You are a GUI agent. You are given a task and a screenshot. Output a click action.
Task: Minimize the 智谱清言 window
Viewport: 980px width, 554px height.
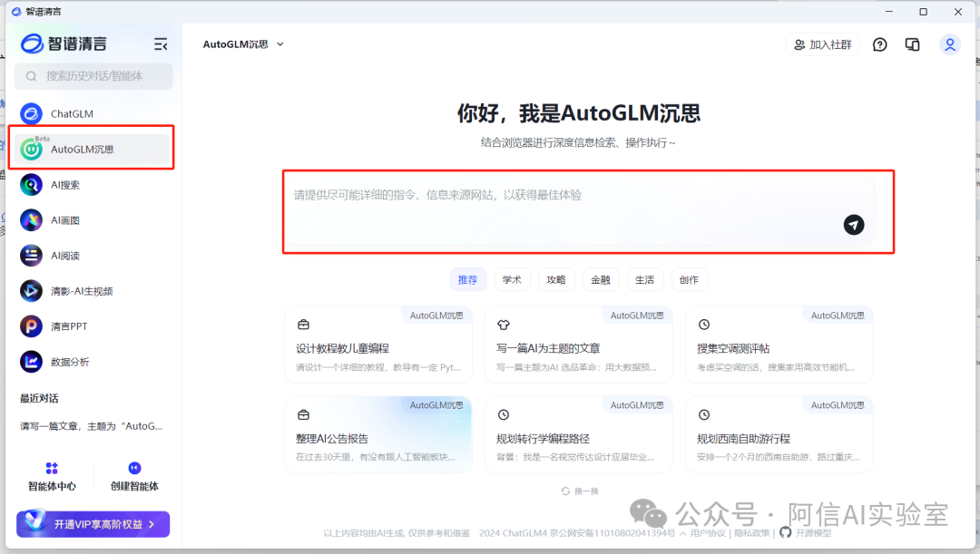coord(888,11)
